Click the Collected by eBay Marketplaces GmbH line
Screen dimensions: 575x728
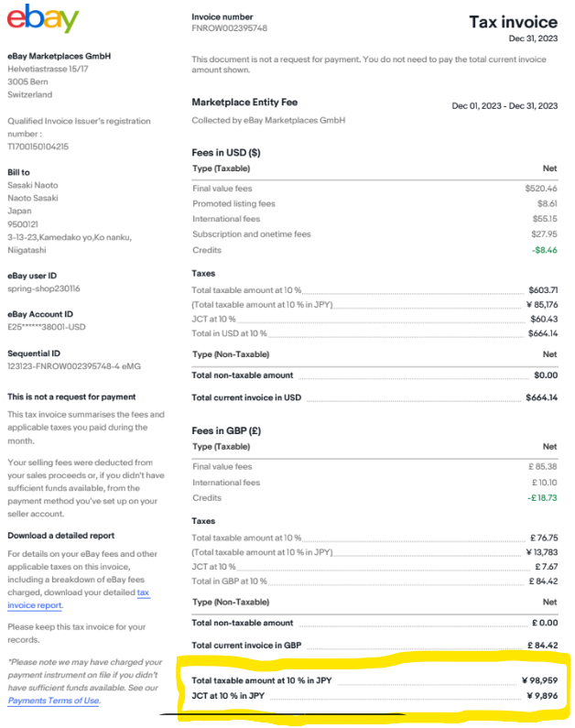click(x=268, y=120)
